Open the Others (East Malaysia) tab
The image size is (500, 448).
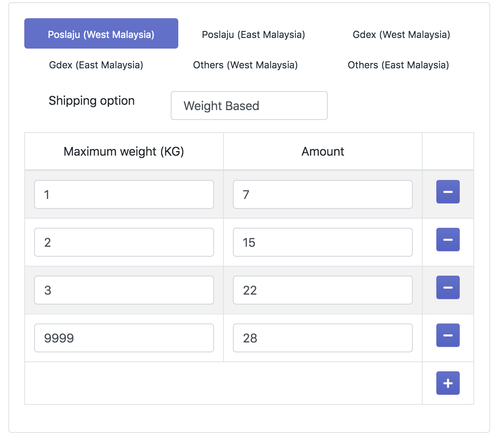pyautogui.click(x=398, y=65)
